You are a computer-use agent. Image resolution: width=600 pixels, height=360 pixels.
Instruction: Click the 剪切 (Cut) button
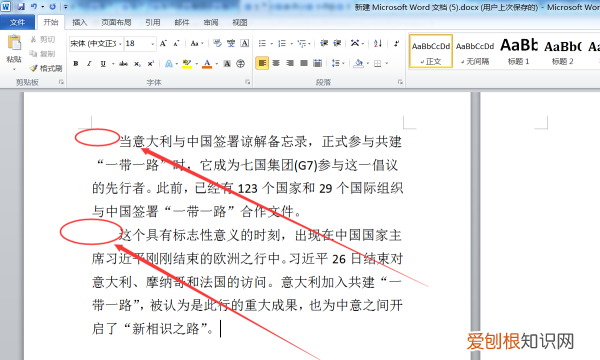click(43, 39)
